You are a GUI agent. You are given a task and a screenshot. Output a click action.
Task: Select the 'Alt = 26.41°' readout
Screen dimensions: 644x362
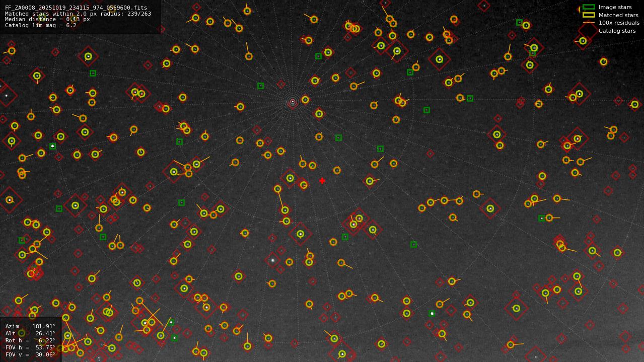(x=30, y=333)
